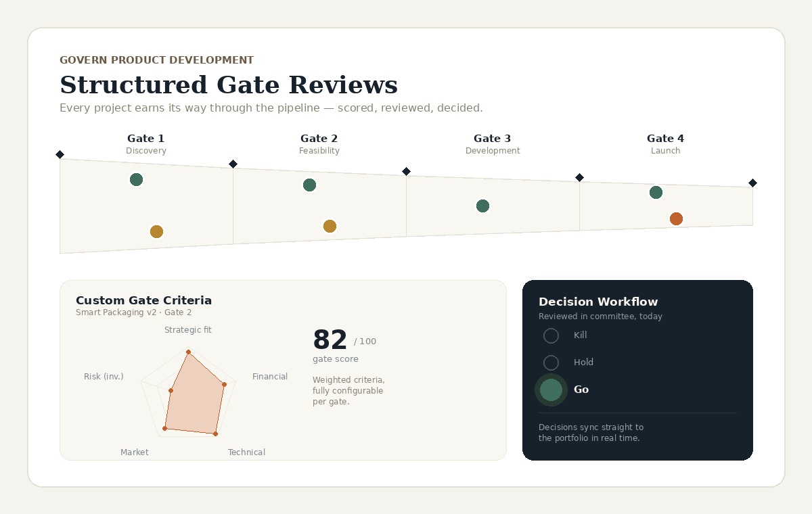
Task: Click the diamond marker at pipeline start
Action: pos(60,155)
